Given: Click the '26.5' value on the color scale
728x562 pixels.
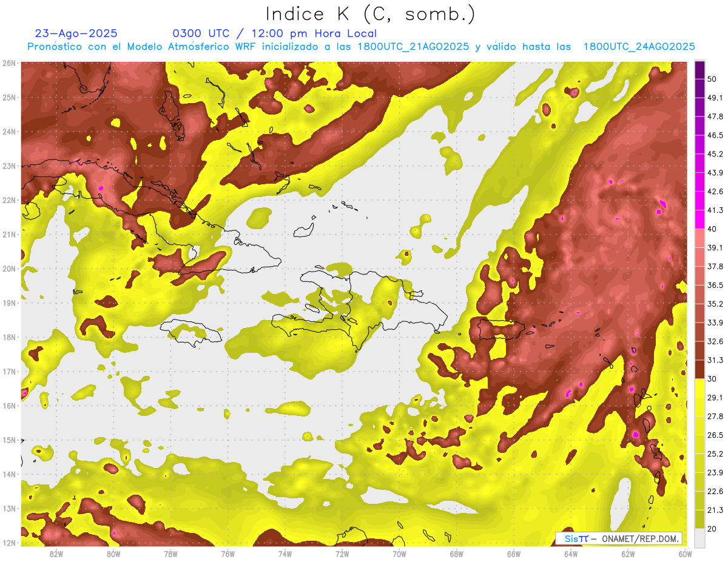Looking at the screenshot, I should 715,435.
